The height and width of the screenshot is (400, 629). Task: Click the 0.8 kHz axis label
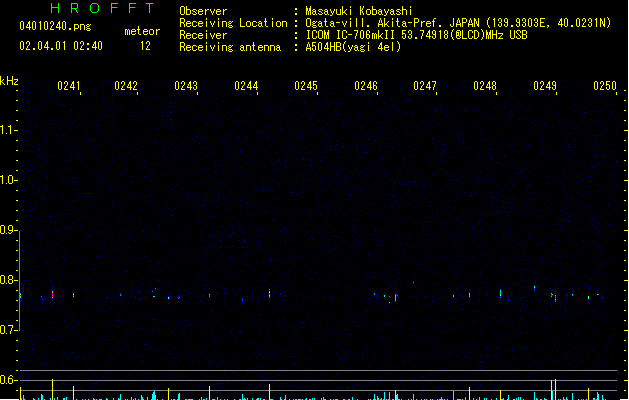point(7,280)
